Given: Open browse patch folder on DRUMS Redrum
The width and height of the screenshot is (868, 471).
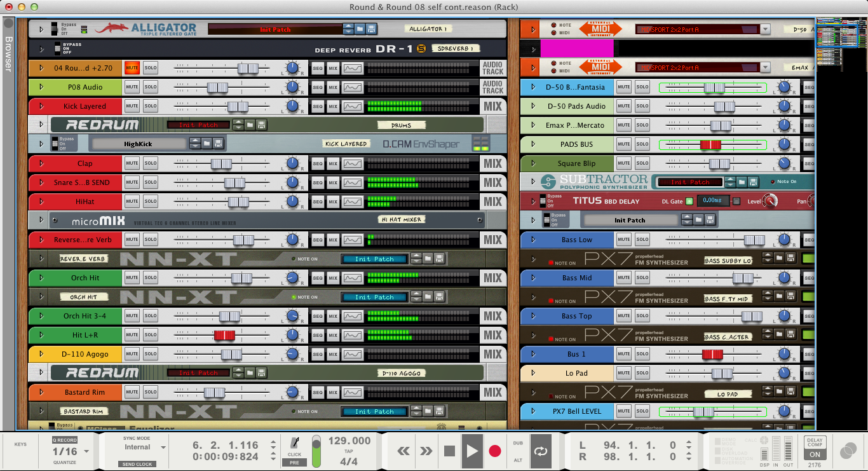Looking at the screenshot, I should [250, 125].
